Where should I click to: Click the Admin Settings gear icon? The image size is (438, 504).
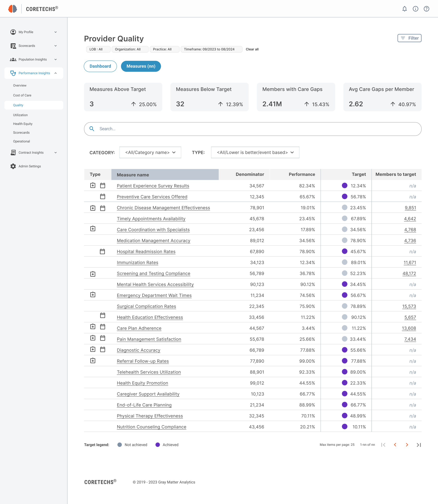(13, 166)
